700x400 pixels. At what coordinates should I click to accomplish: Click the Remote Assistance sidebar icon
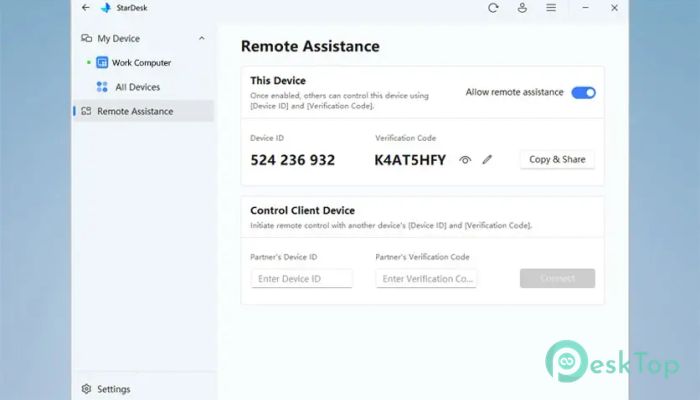pos(86,111)
